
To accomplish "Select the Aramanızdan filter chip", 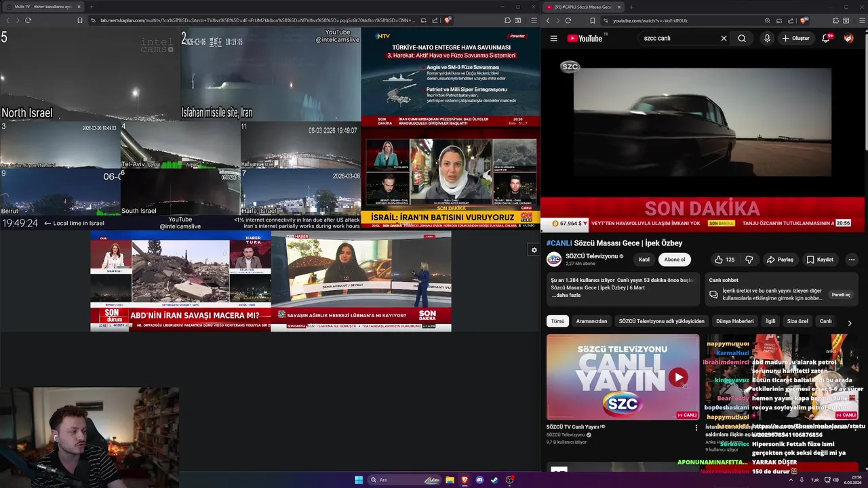I will pos(592,321).
